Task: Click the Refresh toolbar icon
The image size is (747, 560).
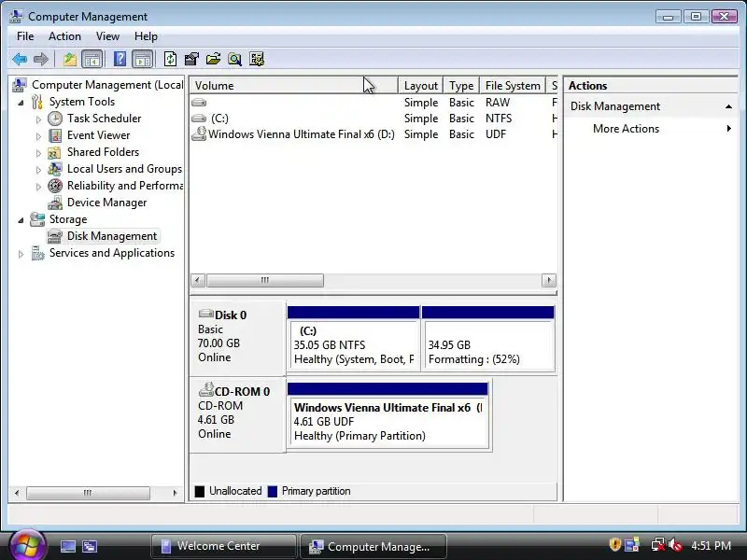Action: 170,59
